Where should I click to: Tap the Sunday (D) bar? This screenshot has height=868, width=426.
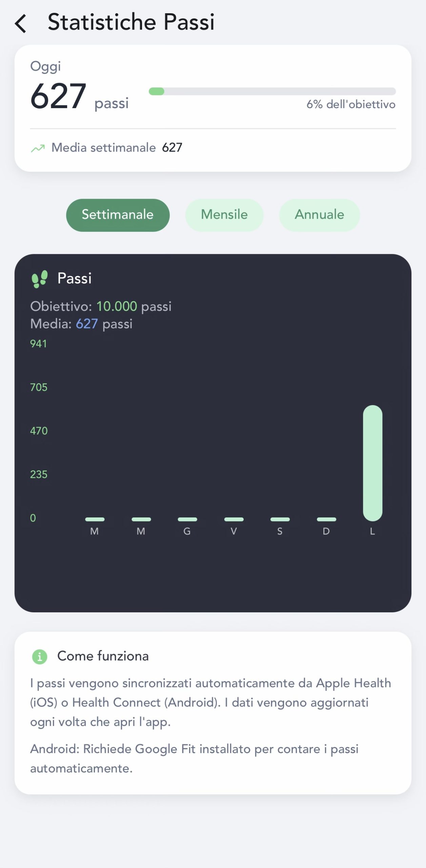coord(326,519)
